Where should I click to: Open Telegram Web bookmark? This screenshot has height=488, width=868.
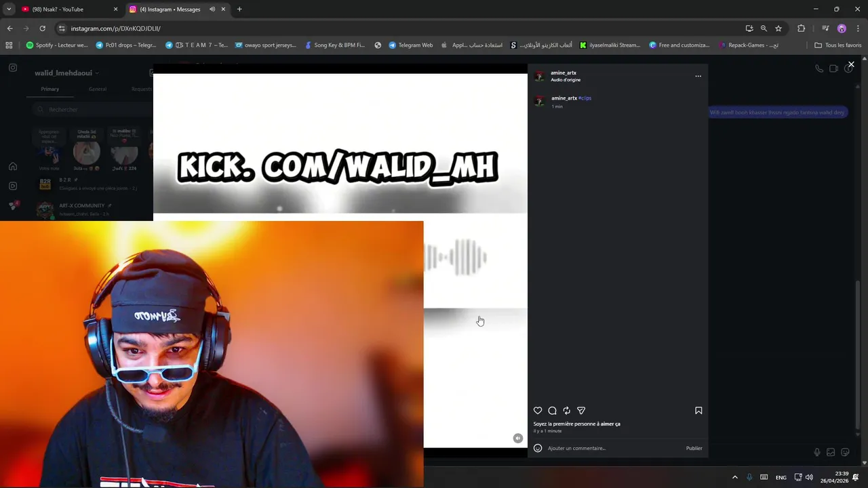(410, 45)
